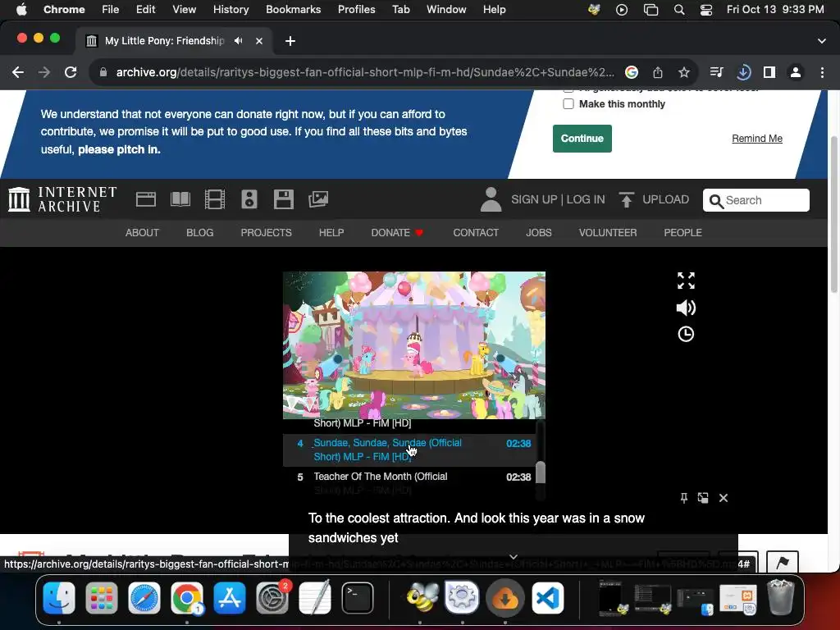This screenshot has height=630, width=840.
Task: Open the Archive texts book icon
Action: pyautogui.click(x=180, y=200)
